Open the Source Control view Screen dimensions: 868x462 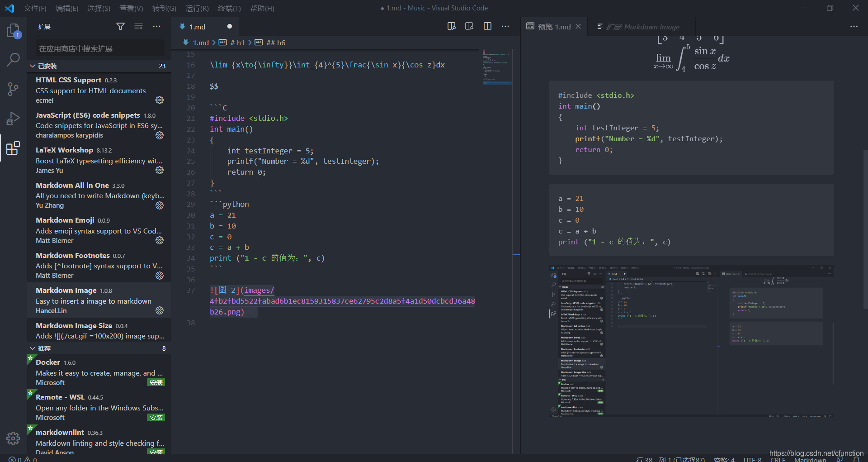[x=13, y=89]
